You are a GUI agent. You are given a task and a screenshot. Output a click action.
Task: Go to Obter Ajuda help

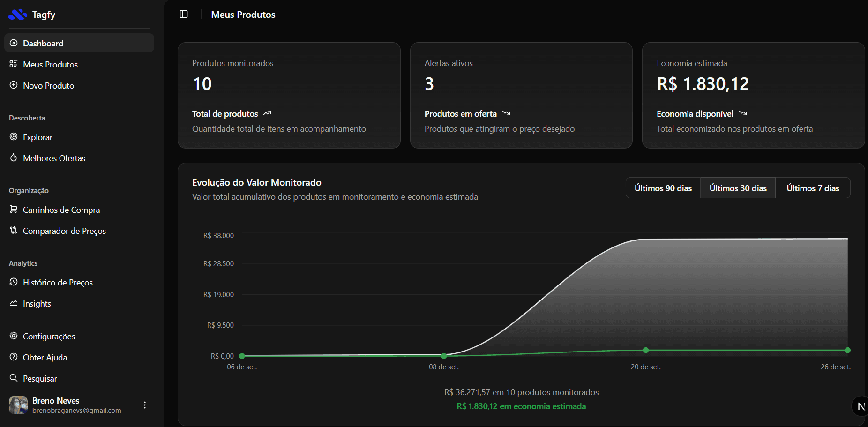click(x=45, y=357)
